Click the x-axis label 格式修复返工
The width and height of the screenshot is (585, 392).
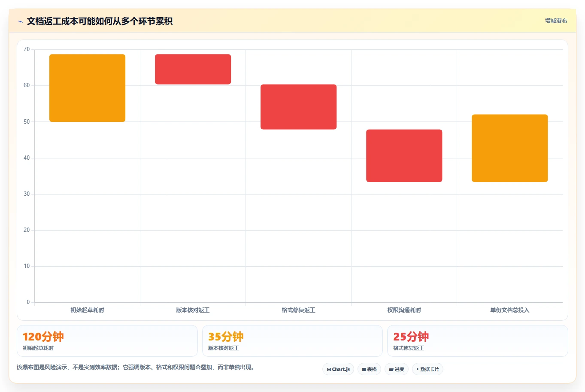298,310
